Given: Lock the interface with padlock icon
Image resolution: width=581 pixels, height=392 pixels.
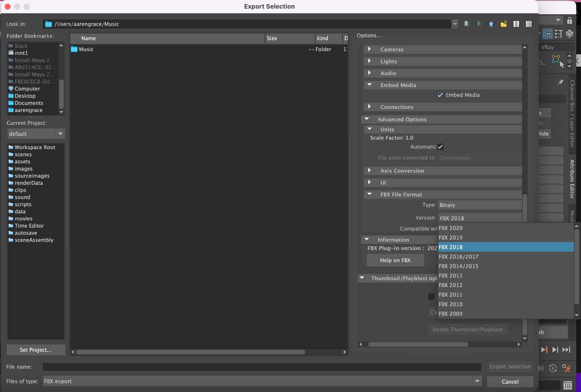Looking at the screenshot, I should pos(569,20).
